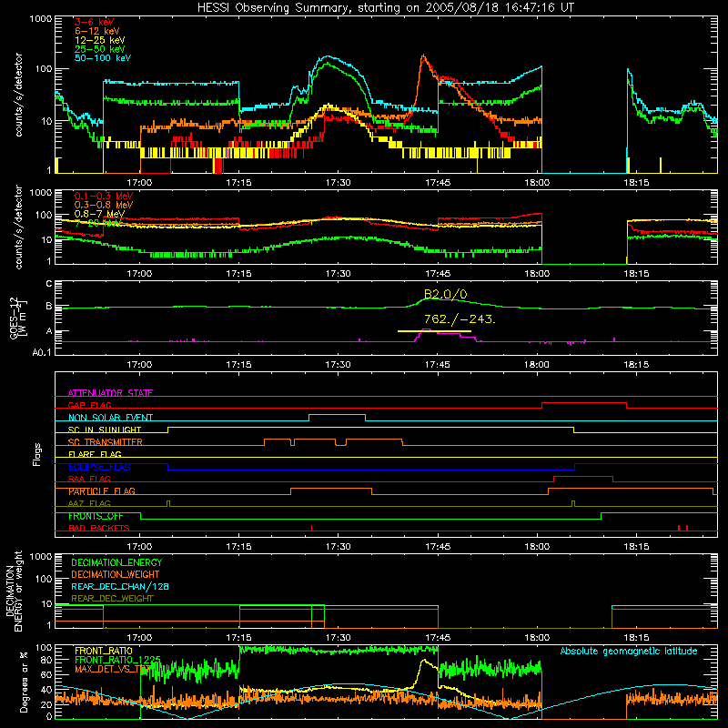Select the GAP_FLAG label
Screen dimensions: 728x728
coord(89,405)
